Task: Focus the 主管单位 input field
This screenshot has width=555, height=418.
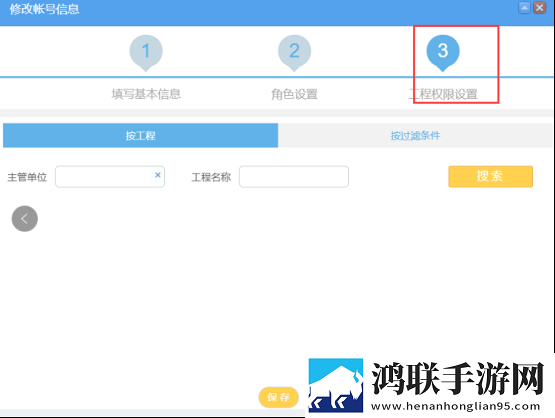Action: pos(110,177)
